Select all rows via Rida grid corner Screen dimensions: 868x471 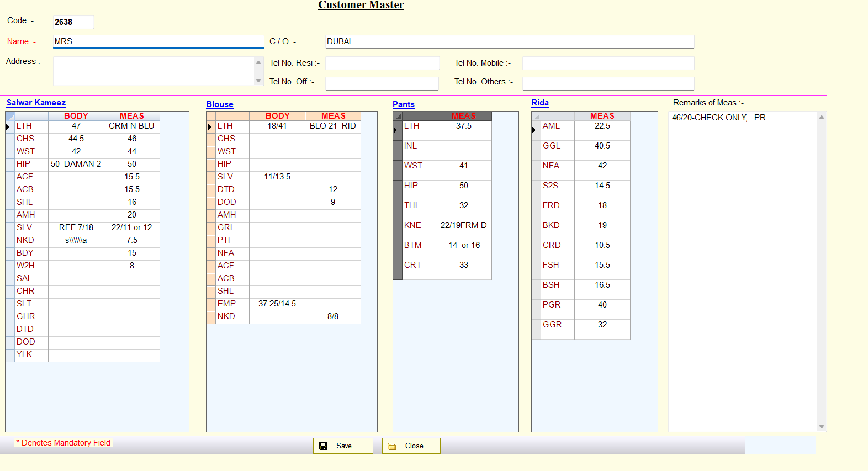(x=536, y=116)
